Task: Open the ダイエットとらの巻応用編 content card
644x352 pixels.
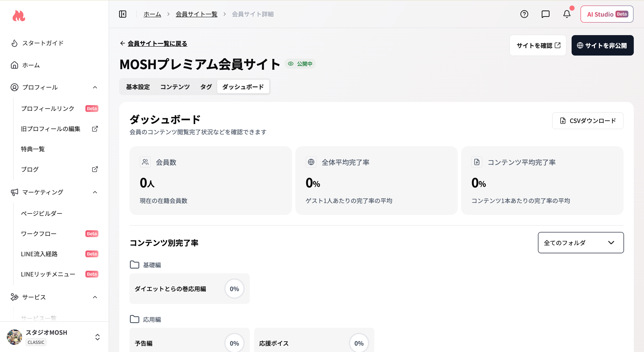Action: (190, 289)
